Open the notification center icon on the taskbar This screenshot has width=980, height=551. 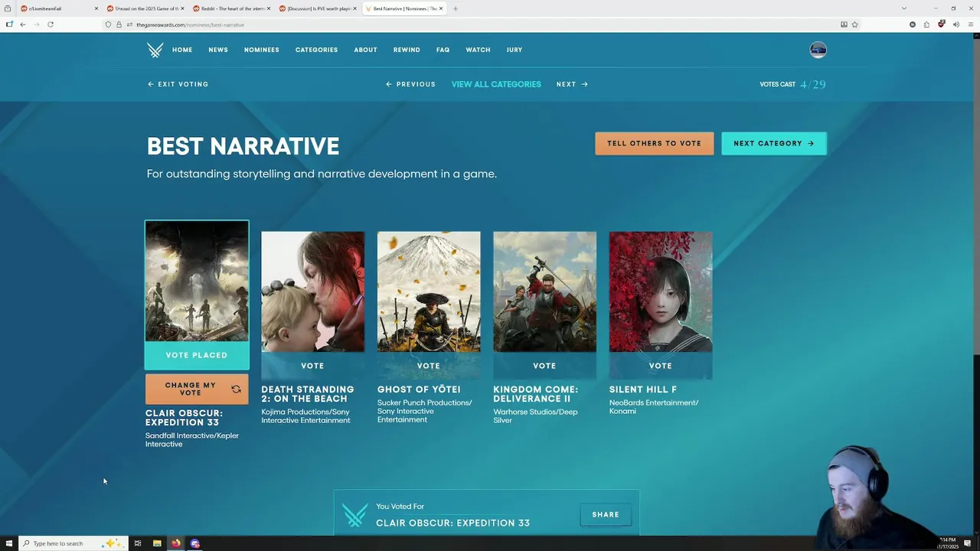click(968, 543)
